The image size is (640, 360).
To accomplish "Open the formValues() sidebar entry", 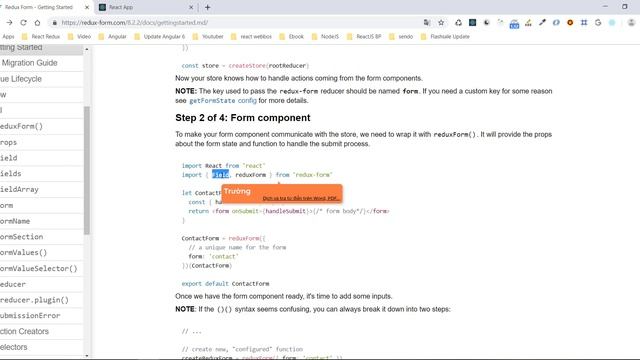I will coord(42,253).
